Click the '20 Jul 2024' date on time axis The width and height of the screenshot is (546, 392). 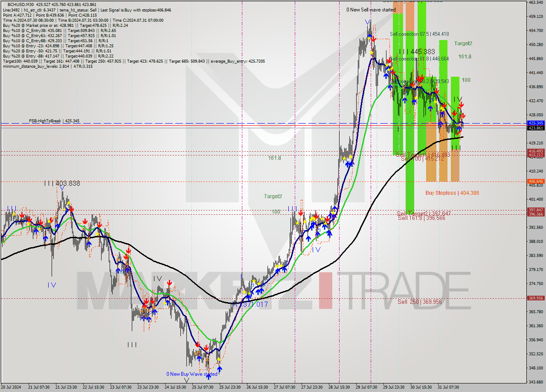(x=12, y=387)
